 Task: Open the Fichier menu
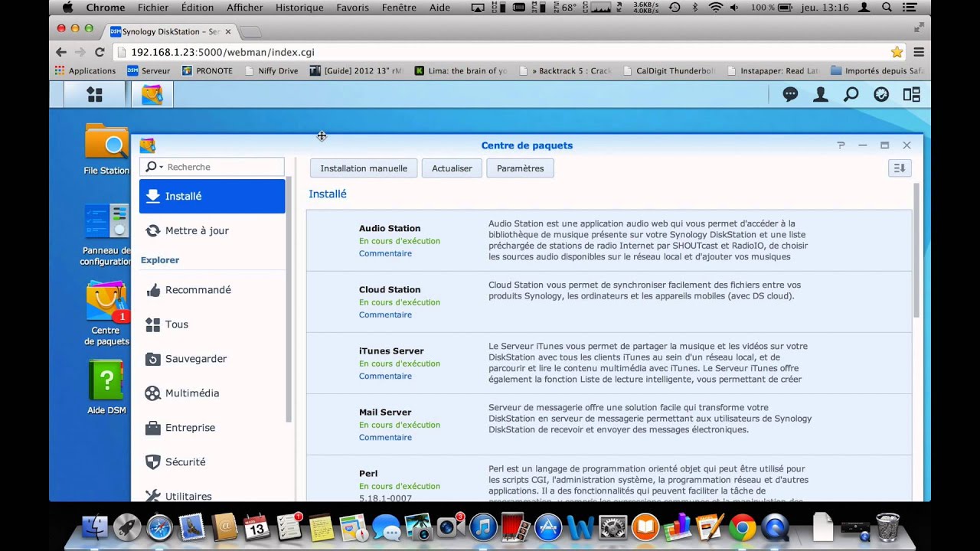pos(153,8)
